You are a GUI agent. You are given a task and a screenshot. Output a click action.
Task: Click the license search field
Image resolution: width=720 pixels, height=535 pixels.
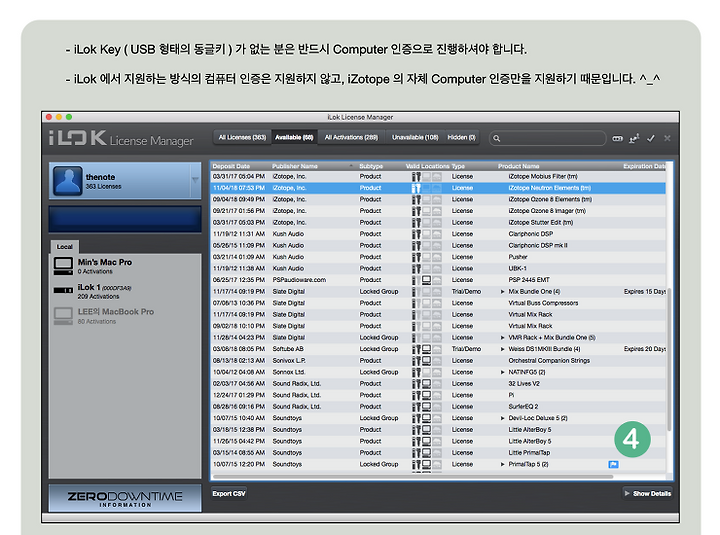pyautogui.click(x=547, y=138)
